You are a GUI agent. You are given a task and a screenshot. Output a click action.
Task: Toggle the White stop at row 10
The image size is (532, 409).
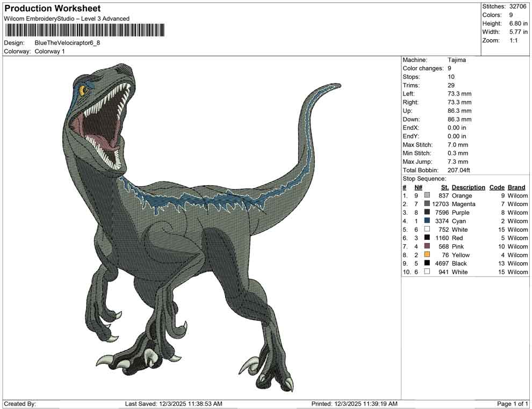point(427,272)
